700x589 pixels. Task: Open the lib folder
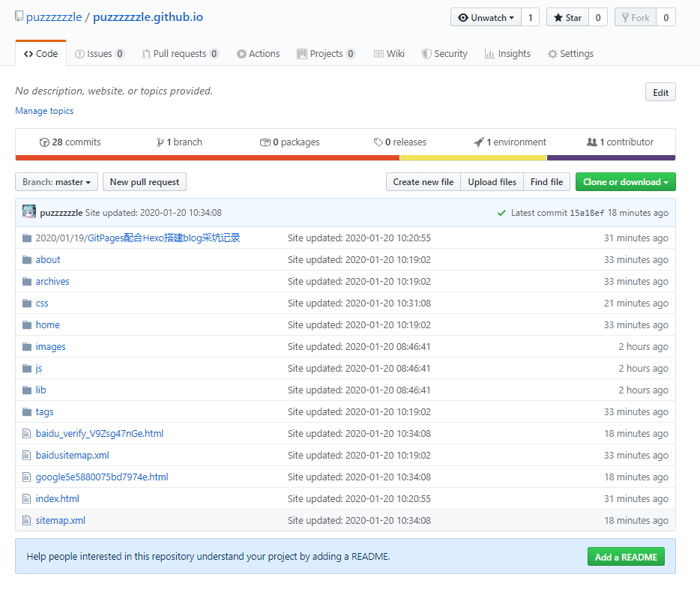[x=40, y=390]
